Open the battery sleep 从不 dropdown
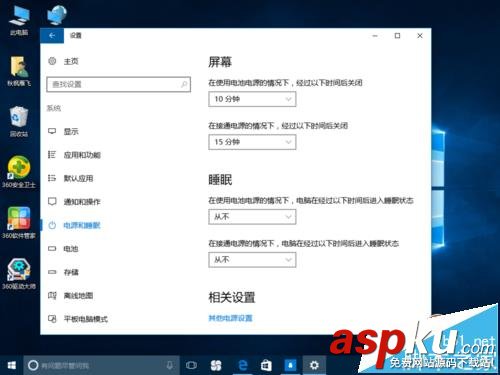 tap(252, 217)
